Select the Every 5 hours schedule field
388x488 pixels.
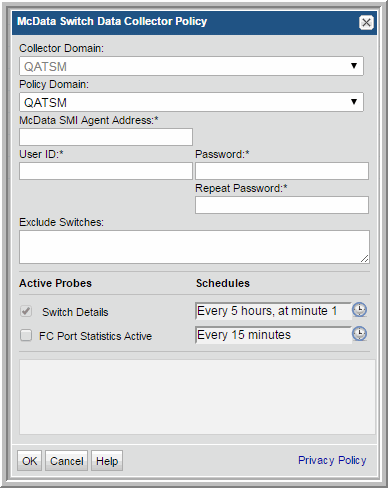(273, 311)
